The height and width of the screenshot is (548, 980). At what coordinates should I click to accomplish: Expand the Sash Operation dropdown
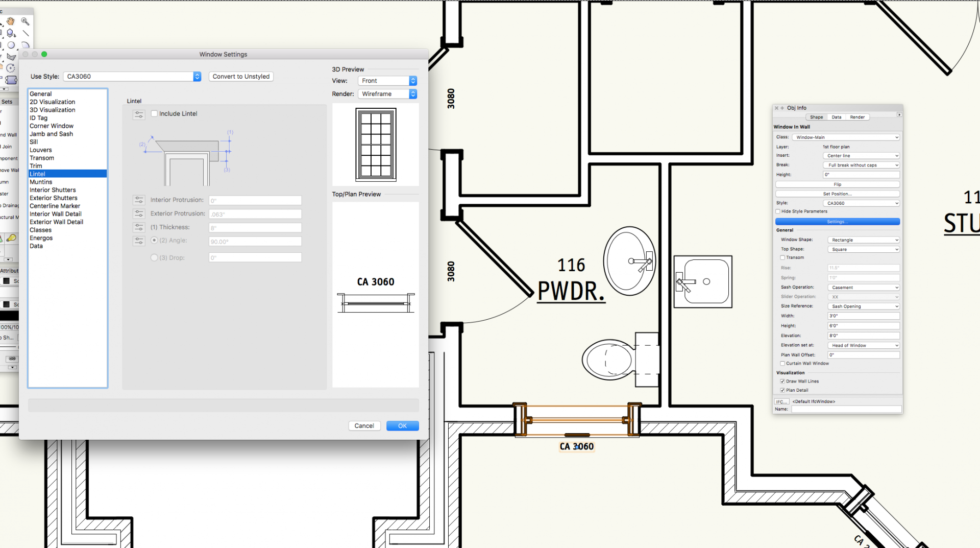(863, 288)
